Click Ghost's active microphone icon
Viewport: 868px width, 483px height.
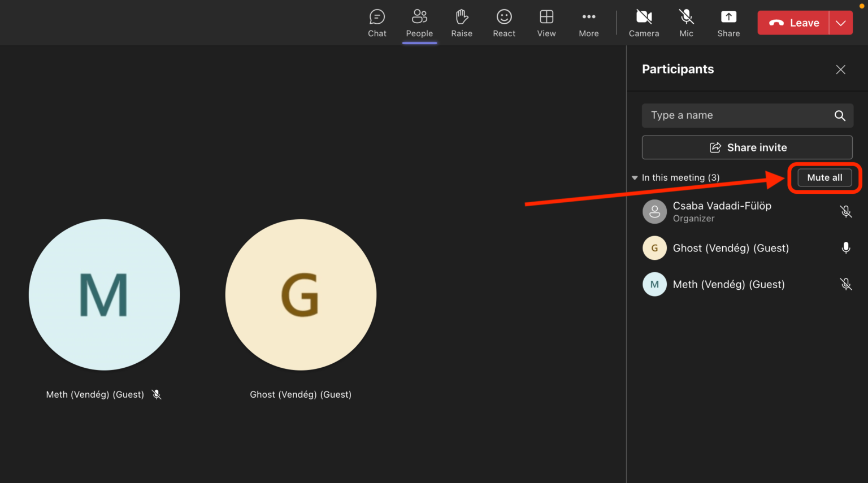(x=846, y=248)
